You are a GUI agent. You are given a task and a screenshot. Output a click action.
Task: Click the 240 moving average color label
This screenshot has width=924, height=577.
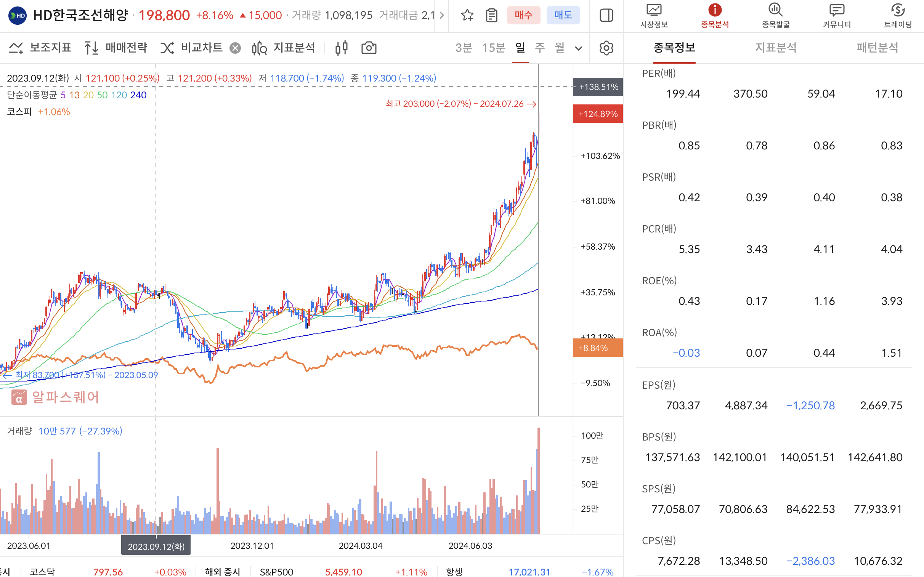(138, 95)
